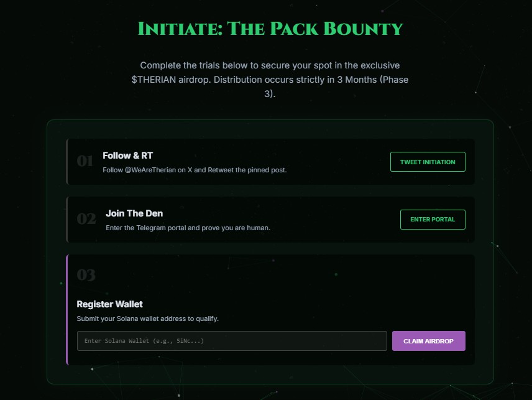Viewport: 532px width, 400px height.
Task: Click the Telegram portal description text
Action: [x=188, y=228]
